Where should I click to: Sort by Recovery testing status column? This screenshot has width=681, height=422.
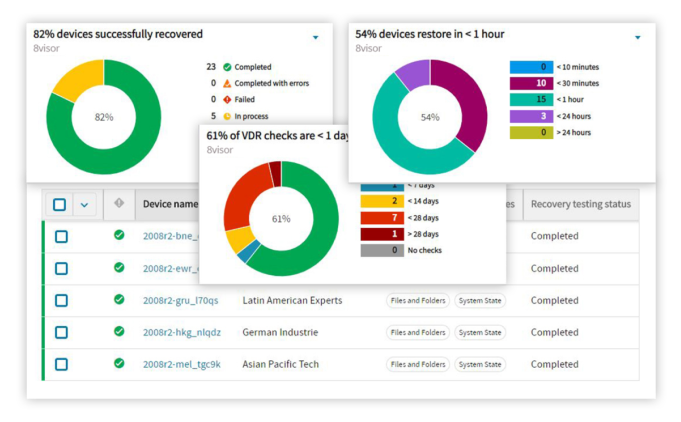pyautogui.click(x=580, y=204)
